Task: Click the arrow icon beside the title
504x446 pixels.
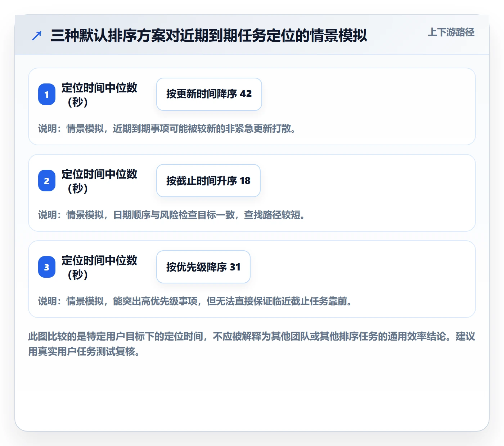Action: tap(37, 36)
